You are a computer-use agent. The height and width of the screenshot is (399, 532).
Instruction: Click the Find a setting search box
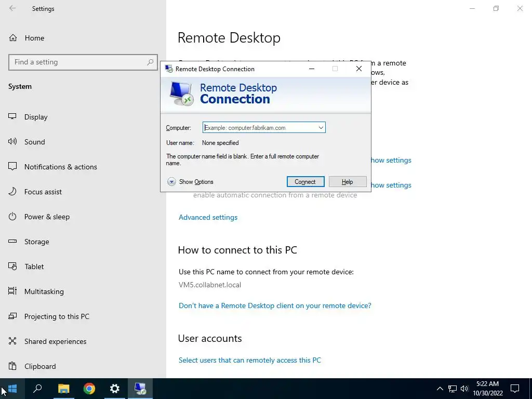click(83, 62)
